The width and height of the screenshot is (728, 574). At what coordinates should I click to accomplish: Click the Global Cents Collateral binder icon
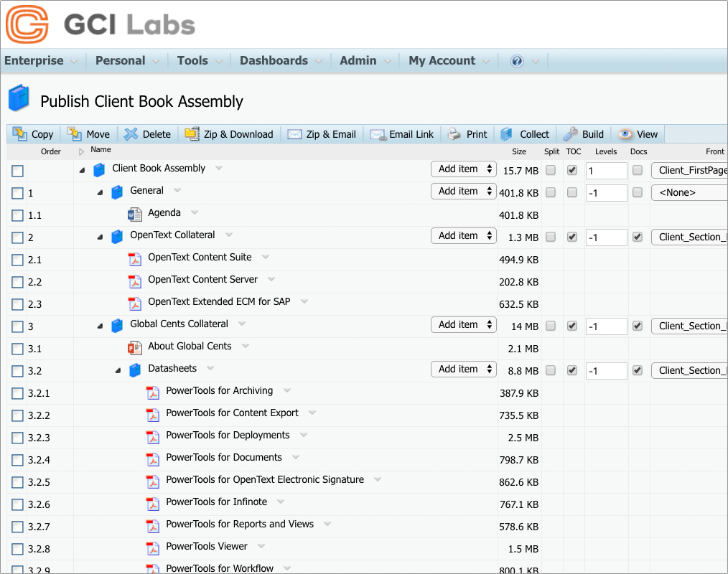click(117, 326)
